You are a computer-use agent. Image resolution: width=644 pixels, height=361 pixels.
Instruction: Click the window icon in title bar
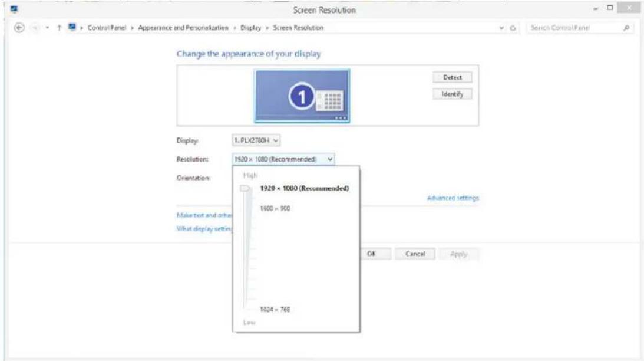(x=14, y=9)
